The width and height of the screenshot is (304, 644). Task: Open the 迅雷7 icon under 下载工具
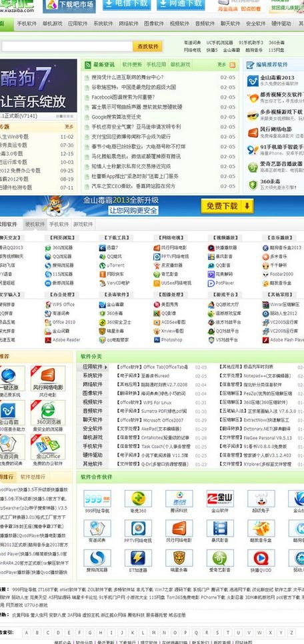(x=102, y=247)
